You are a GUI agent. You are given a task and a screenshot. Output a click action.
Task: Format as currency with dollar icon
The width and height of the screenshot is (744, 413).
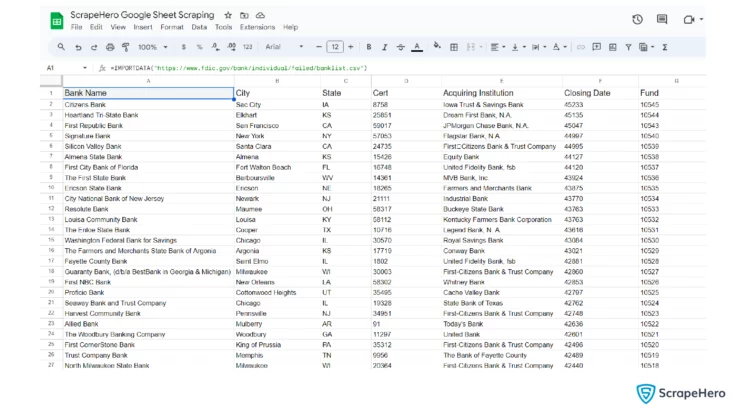184,47
